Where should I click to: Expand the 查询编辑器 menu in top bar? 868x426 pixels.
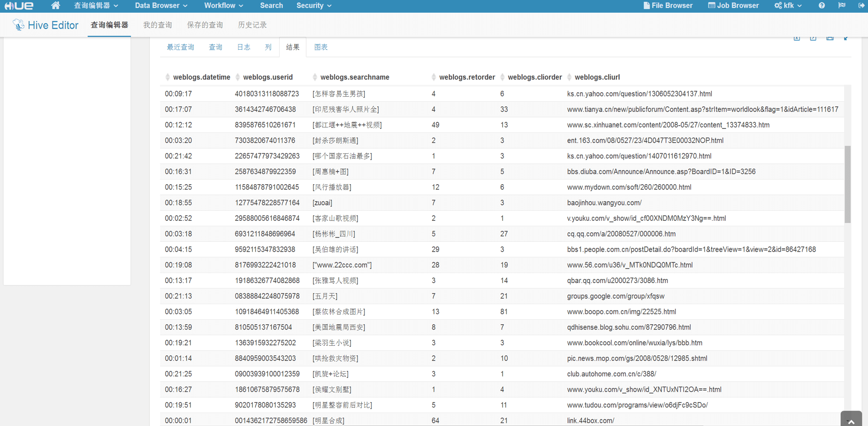click(96, 6)
